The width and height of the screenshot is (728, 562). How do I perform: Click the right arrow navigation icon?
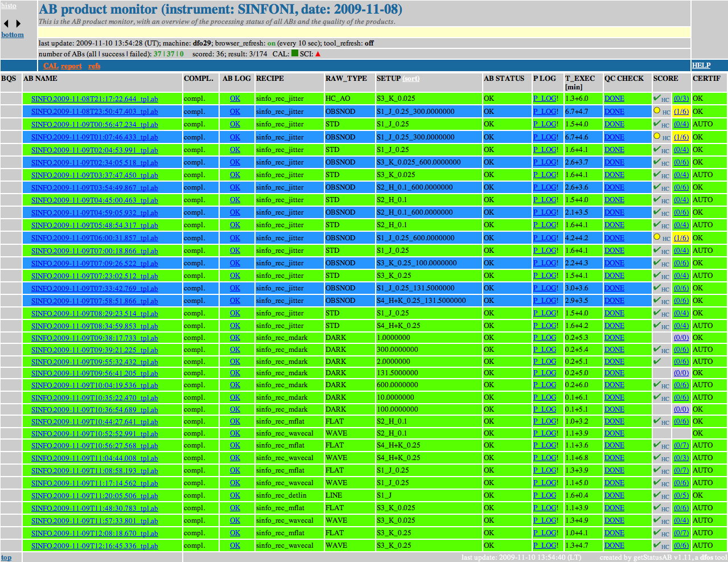18,23
